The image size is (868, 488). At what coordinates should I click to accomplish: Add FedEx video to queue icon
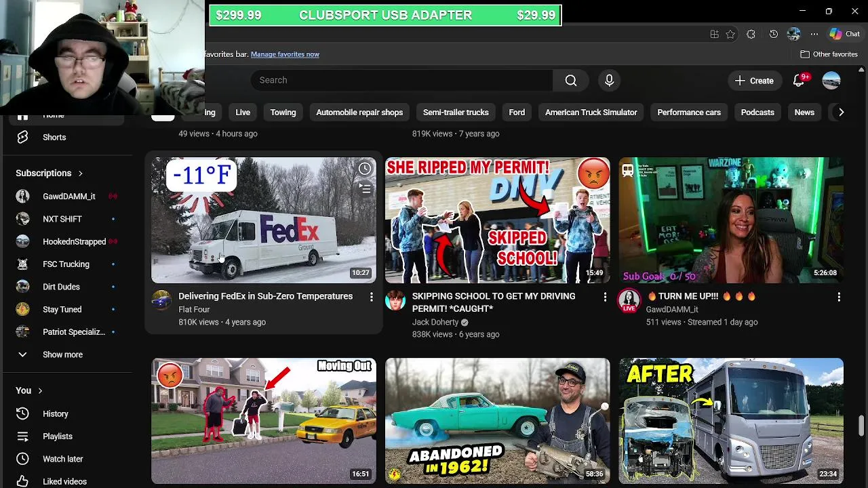pos(365,189)
